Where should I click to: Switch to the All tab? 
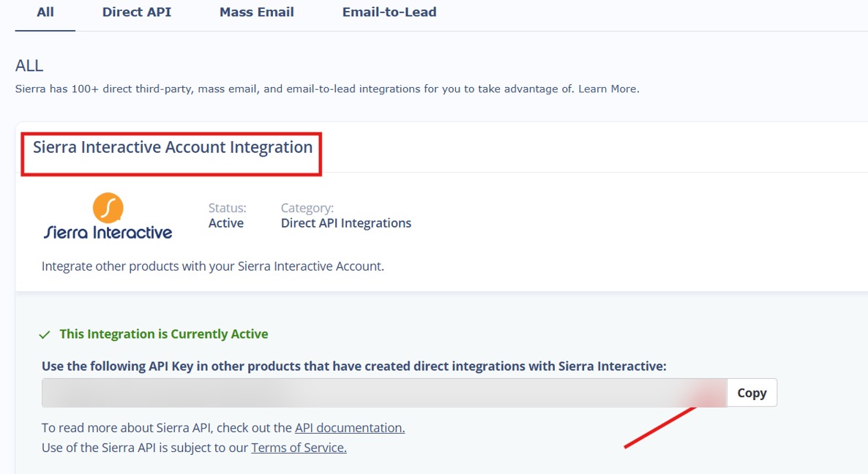45,12
